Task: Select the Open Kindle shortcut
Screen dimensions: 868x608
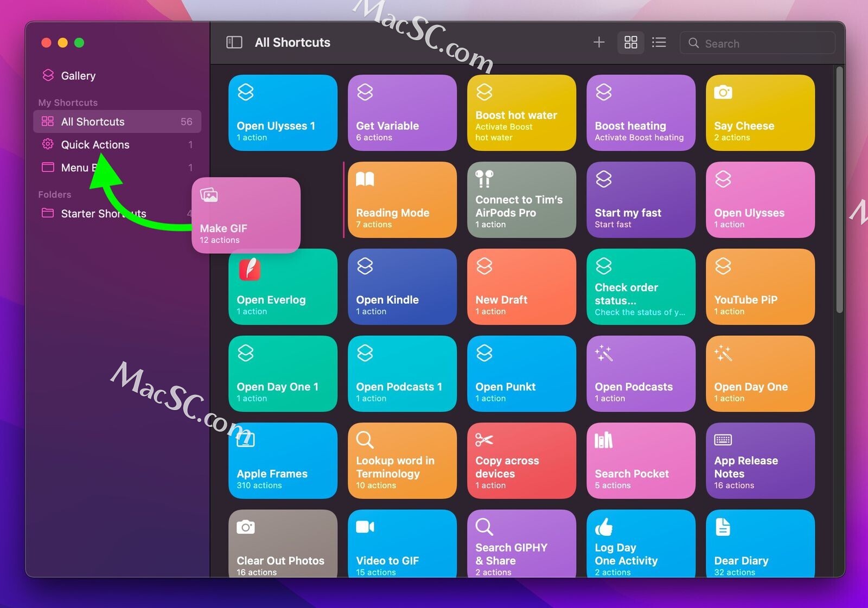Action: 402,287
